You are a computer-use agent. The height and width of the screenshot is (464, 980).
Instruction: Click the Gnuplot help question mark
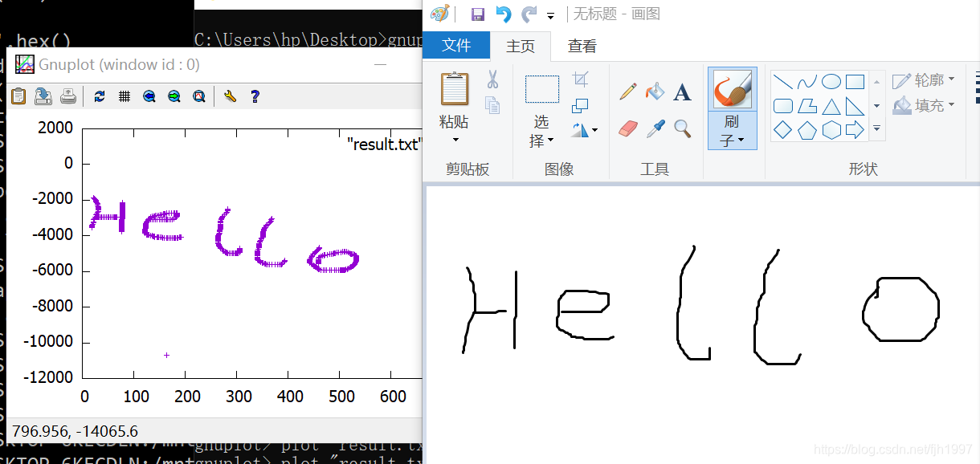(255, 96)
